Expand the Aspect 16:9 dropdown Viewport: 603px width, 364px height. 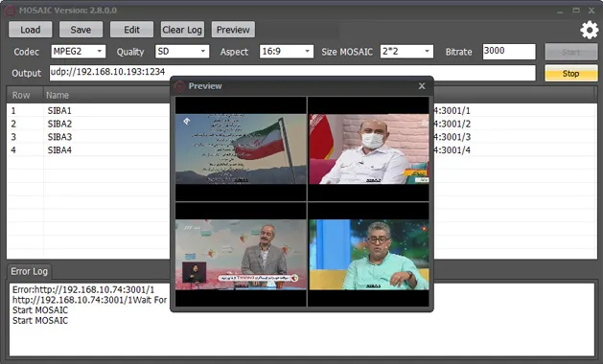(x=287, y=52)
